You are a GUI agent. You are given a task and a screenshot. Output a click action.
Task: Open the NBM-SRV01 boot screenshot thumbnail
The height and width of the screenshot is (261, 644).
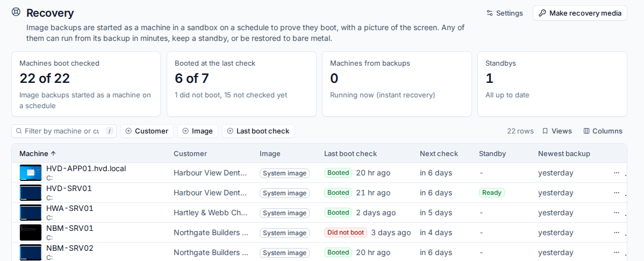31,232
